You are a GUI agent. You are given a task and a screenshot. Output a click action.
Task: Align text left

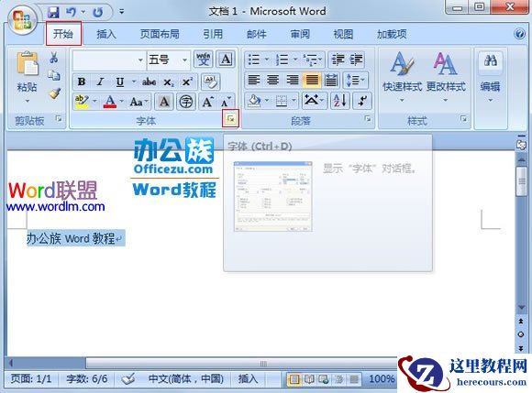click(x=254, y=81)
